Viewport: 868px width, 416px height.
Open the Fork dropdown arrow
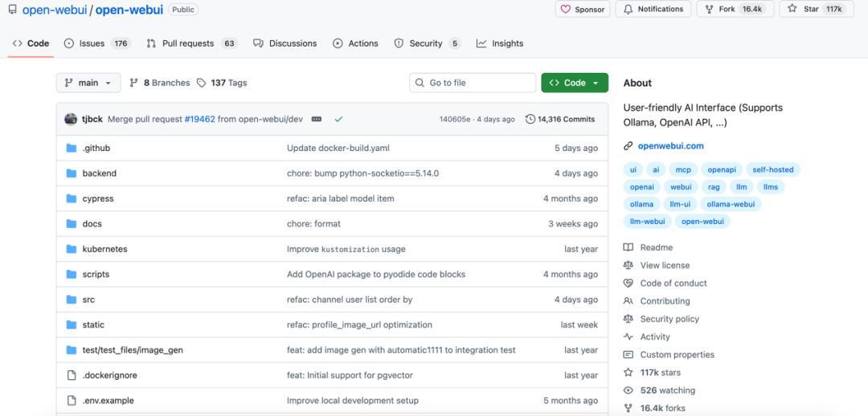point(769,10)
